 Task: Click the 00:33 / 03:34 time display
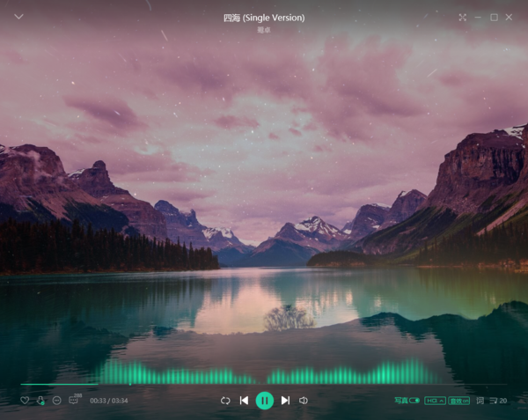[x=109, y=401]
